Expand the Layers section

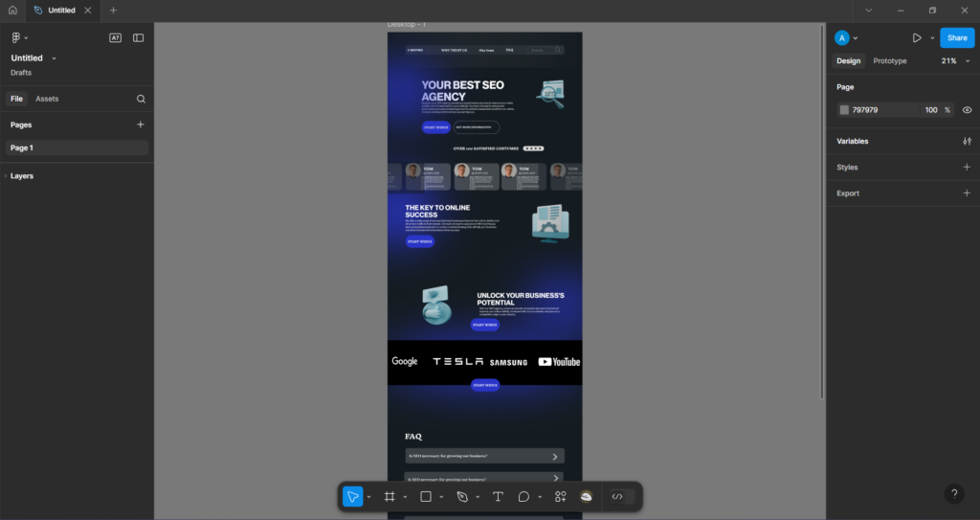coord(23,176)
